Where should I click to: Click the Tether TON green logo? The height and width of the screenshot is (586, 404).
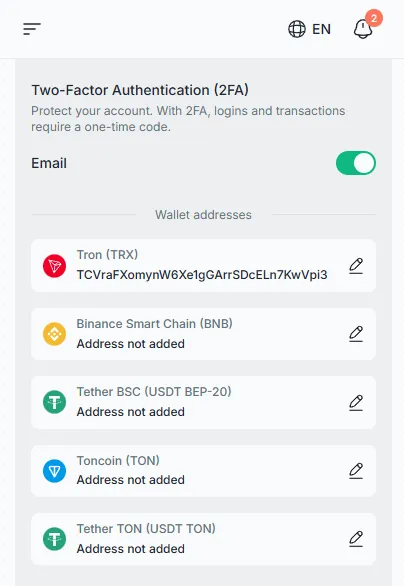pos(55,539)
